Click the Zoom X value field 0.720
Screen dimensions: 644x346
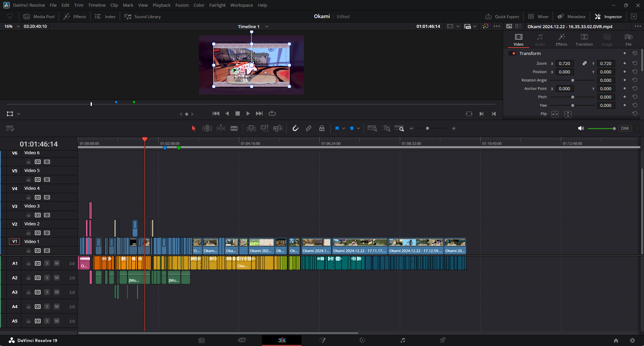click(565, 63)
